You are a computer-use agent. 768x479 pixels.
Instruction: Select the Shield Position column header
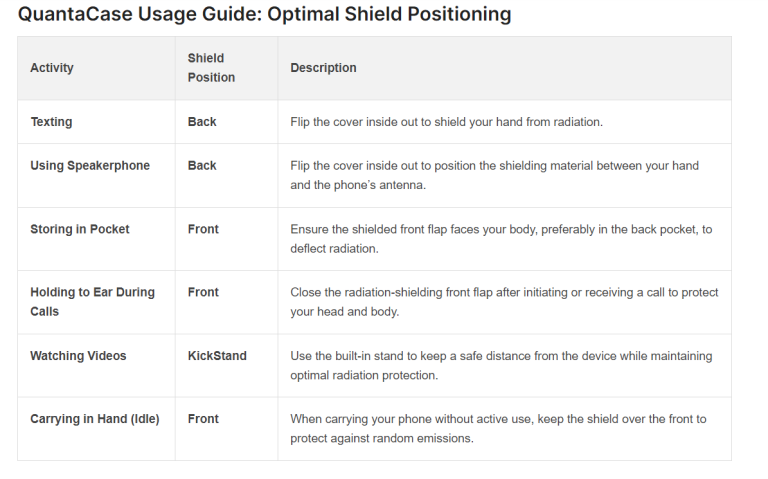(x=211, y=68)
